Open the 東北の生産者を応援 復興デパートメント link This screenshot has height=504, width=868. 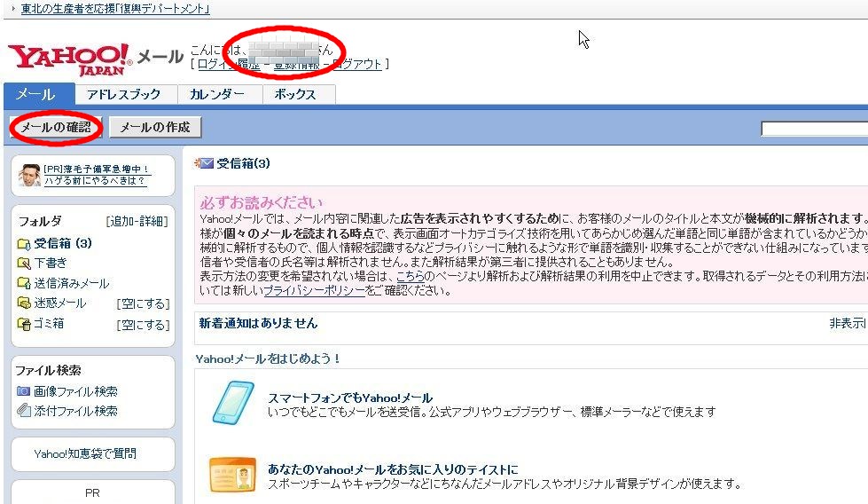point(115,9)
